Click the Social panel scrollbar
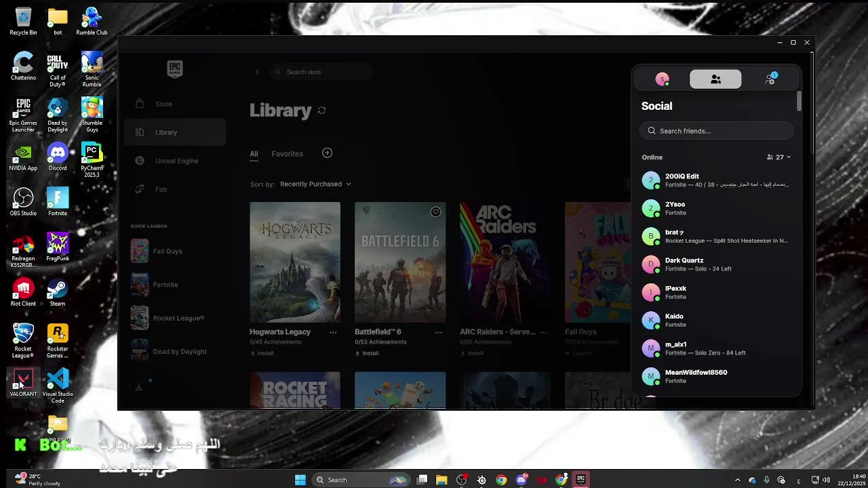The width and height of the screenshot is (868, 488). click(x=799, y=101)
